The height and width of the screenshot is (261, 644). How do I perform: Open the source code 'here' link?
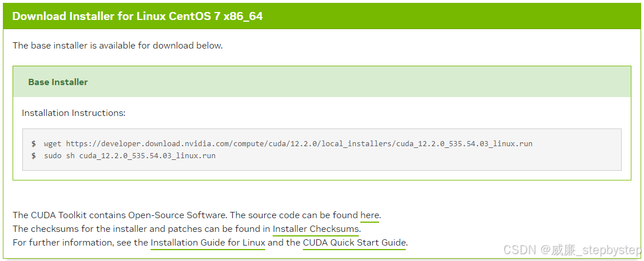click(x=369, y=215)
